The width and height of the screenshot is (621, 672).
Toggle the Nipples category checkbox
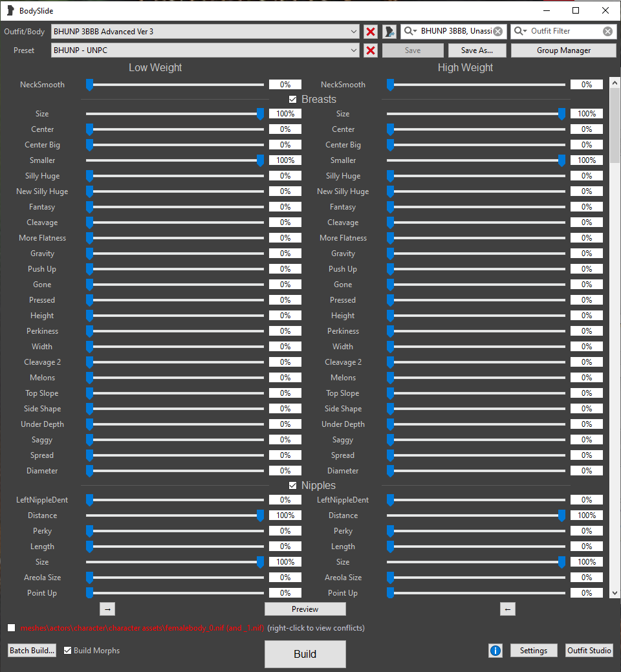[x=293, y=486]
